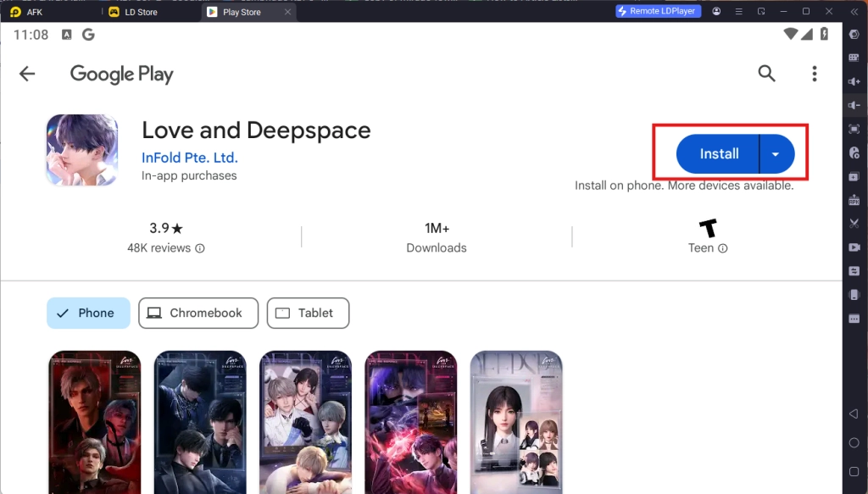Expand the Install device dropdown arrow
This screenshot has width=868, height=494.
(776, 153)
